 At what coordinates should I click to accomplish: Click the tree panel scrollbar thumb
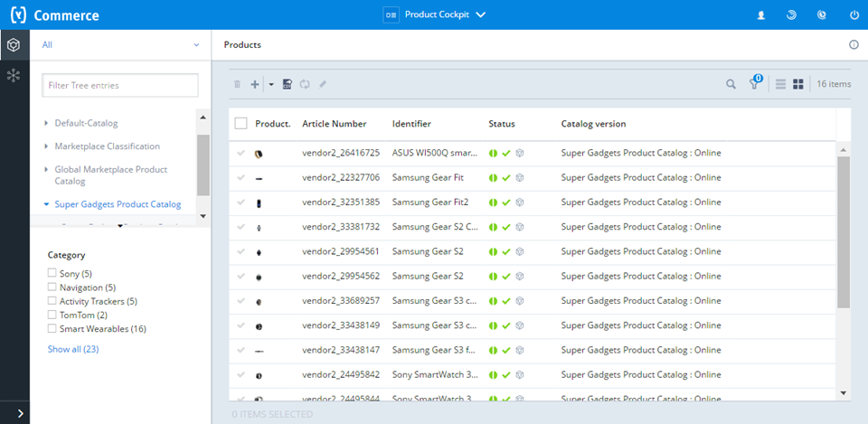pyautogui.click(x=203, y=165)
